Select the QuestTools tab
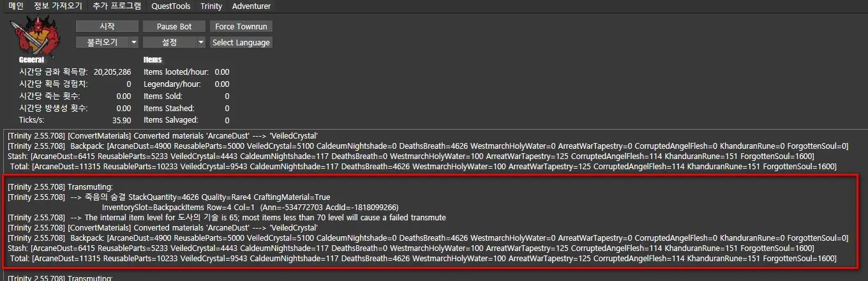 pyautogui.click(x=170, y=6)
